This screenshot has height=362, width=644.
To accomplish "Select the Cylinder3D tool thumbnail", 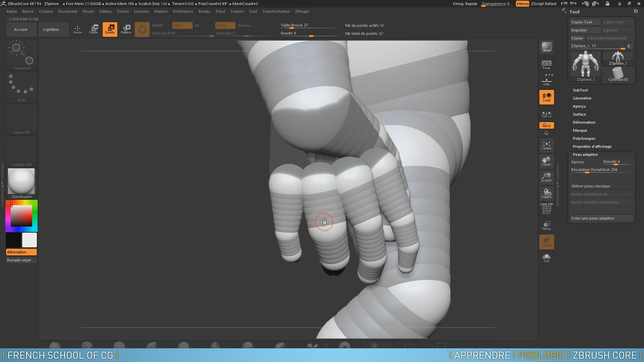I will tap(618, 74).
